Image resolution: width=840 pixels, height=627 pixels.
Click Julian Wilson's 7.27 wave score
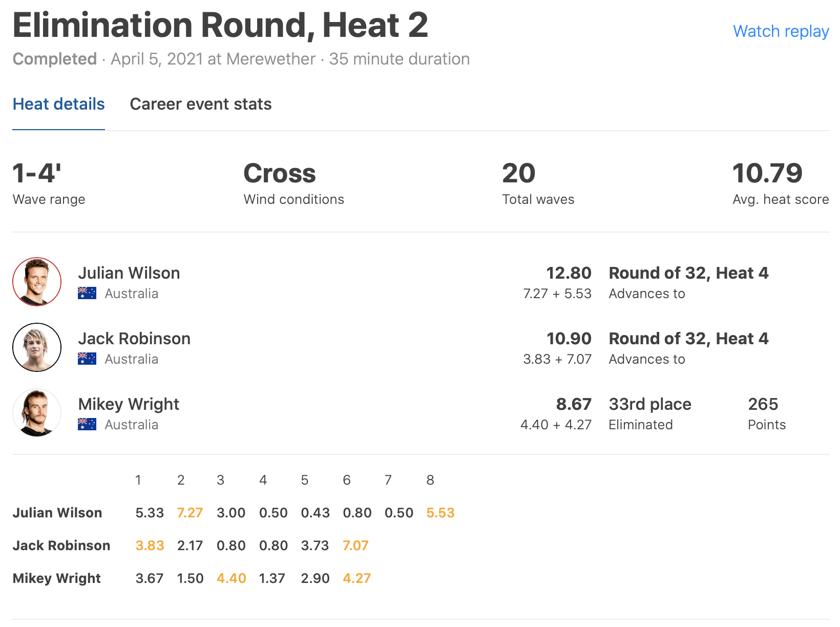[x=190, y=513]
